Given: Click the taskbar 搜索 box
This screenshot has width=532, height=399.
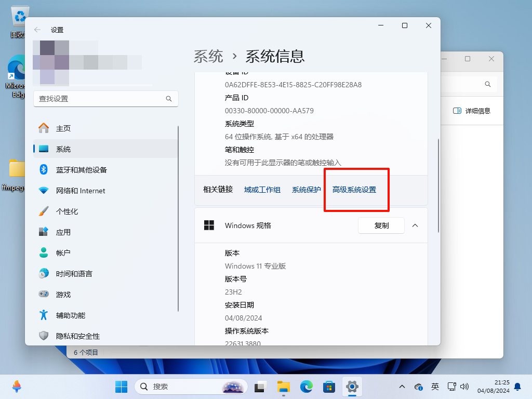Looking at the screenshot, I should tap(191, 387).
